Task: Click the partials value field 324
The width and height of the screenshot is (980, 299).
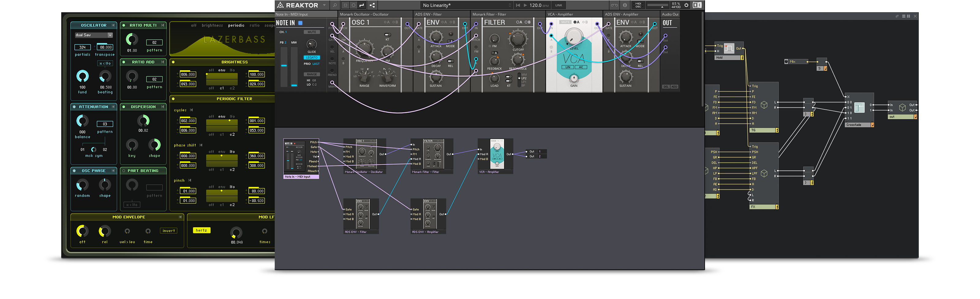Action: (83, 47)
